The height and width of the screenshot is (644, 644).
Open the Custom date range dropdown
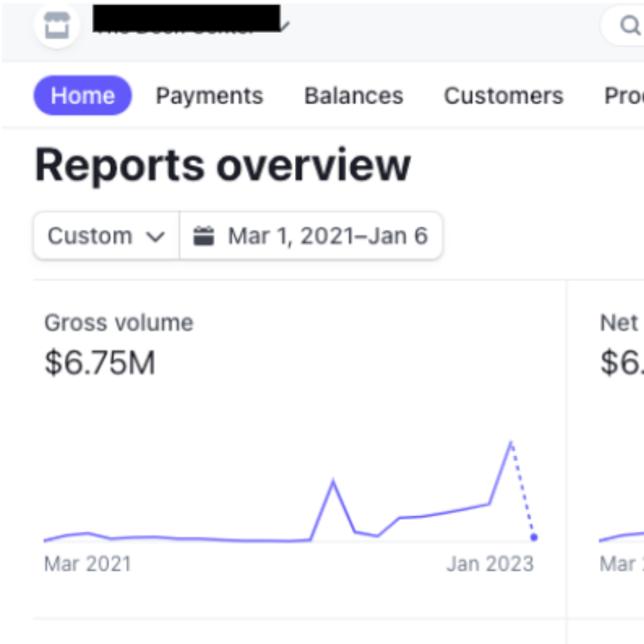pyautogui.click(x=104, y=235)
